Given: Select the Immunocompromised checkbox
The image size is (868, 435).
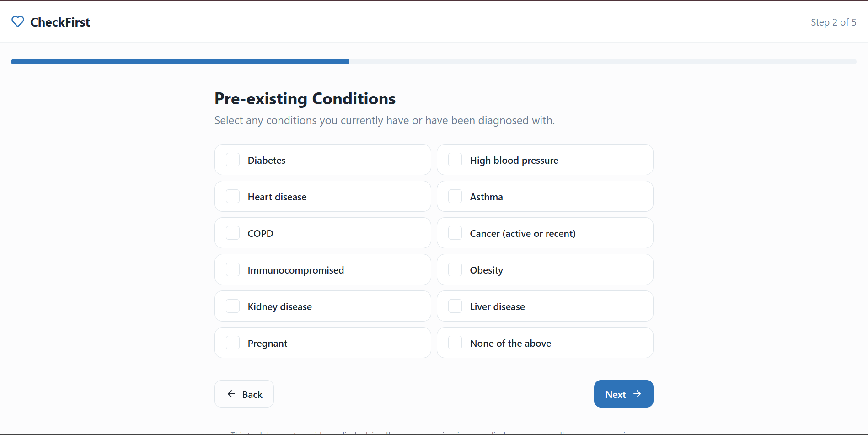Looking at the screenshot, I should tap(233, 269).
